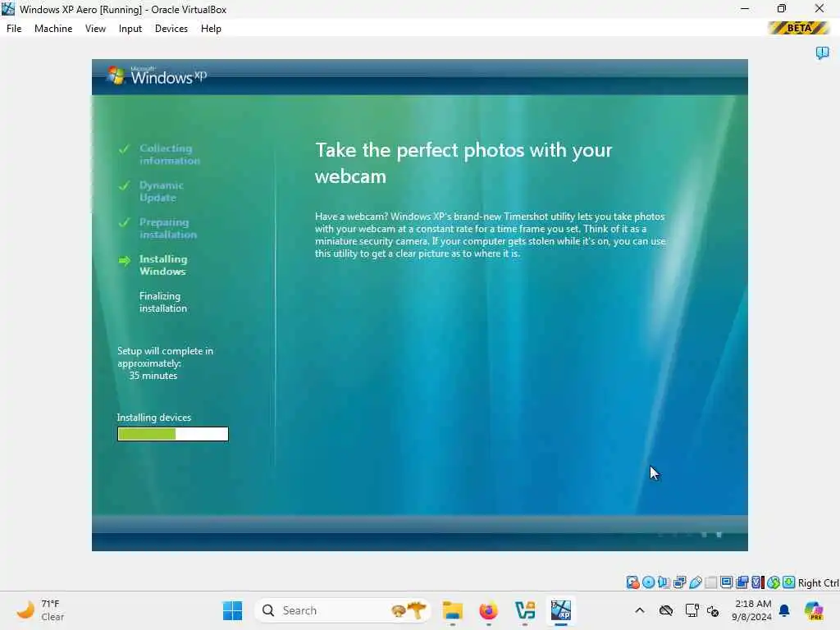
Task: Click the network connection tray icon
Action: click(x=692, y=610)
